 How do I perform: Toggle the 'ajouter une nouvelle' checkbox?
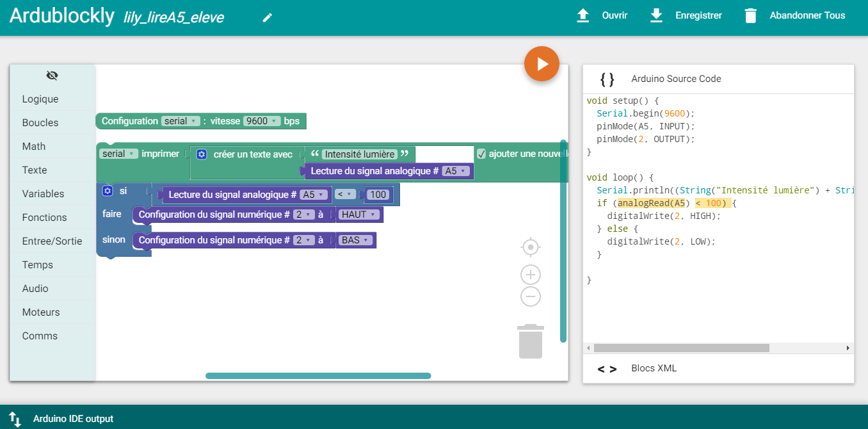(x=481, y=154)
